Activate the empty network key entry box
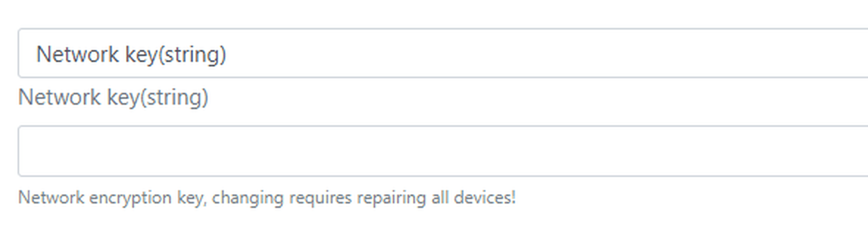Screen dimensions: 868x227 pyautogui.click(x=443, y=151)
